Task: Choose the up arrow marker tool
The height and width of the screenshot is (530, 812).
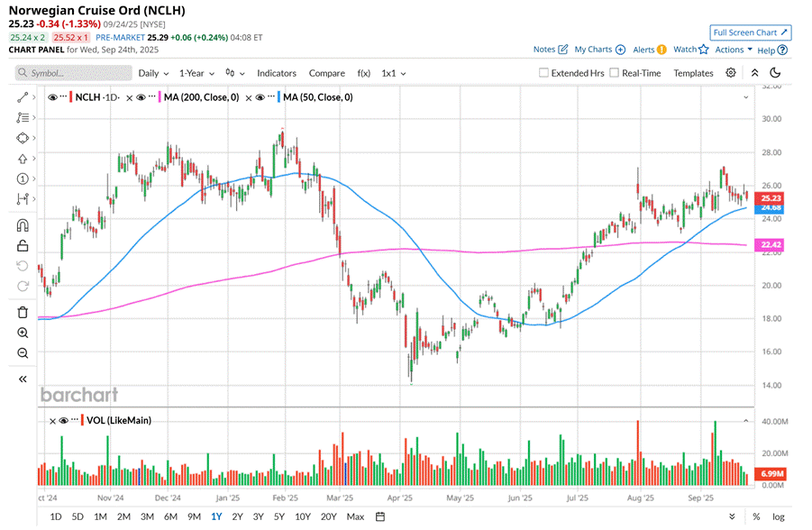Action: (x=23, y=159)
